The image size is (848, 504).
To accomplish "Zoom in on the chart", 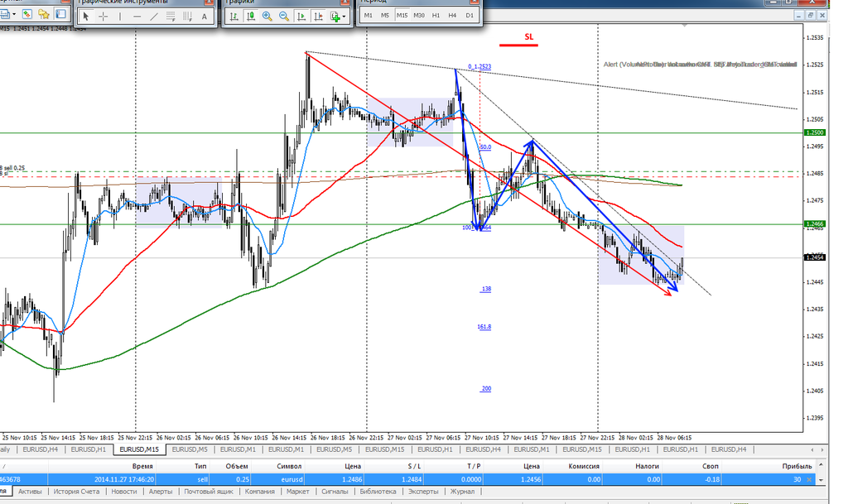I will [267, 17].
